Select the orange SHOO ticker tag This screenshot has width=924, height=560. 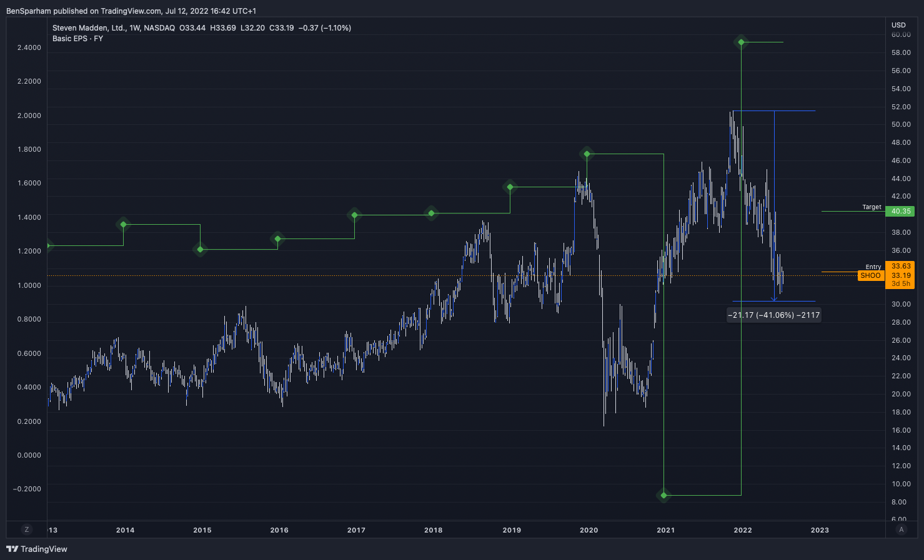871,275
